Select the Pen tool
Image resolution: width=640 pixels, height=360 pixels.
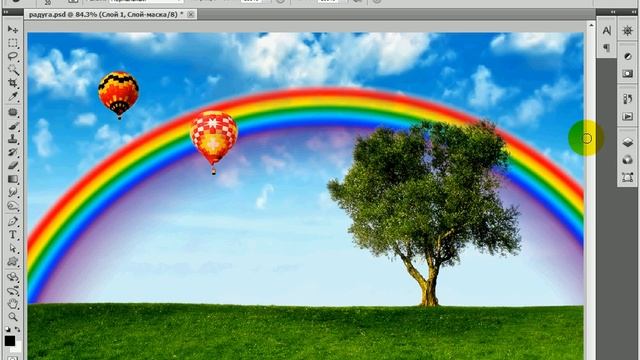click(13, 221)
